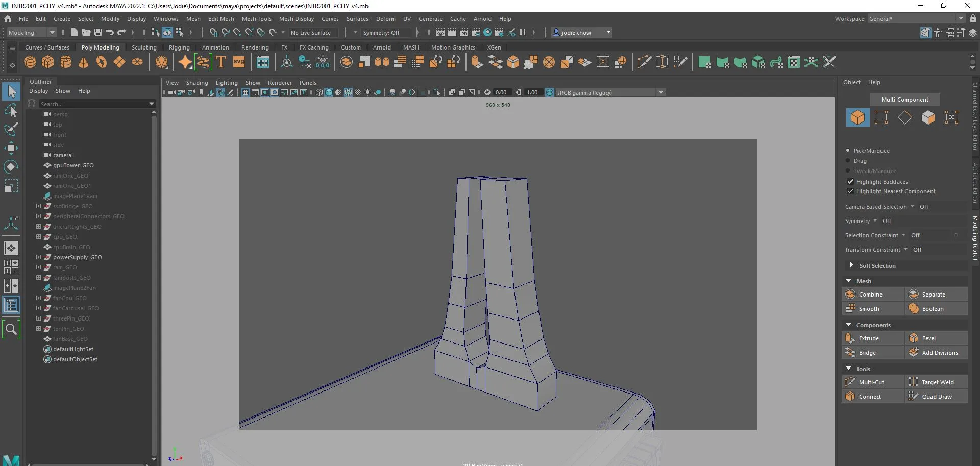The image size is (980, 466).
Task: Click the Save scene icon
Action: point(98,32)
